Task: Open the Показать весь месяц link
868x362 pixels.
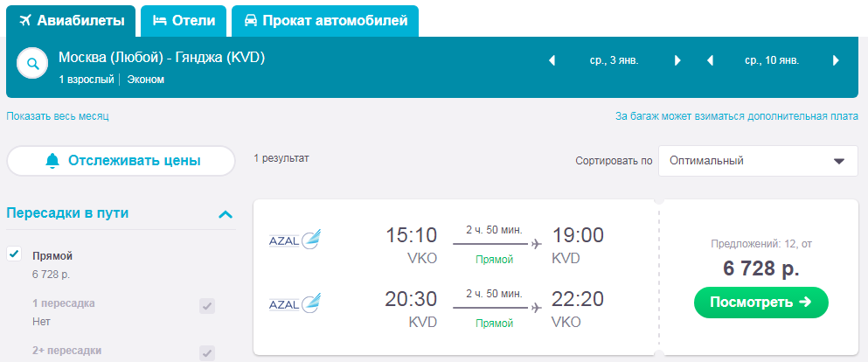Action: point(58,116)
